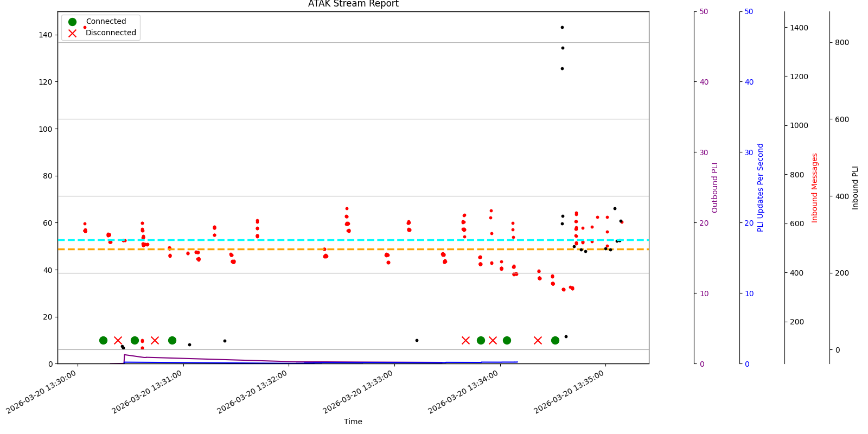This screenshot has height=434, width=868.
Task: Click the 'Disconnected' legend label text
Action: 111,33
